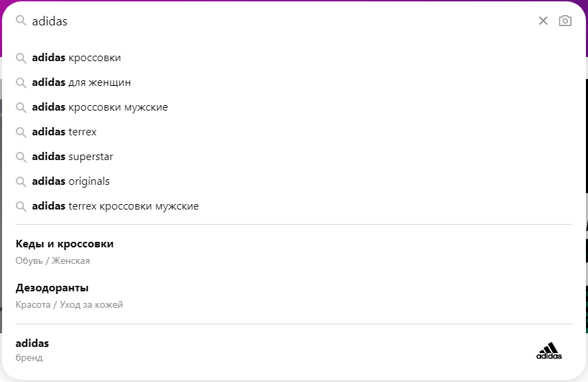588x382 pixels.
Task: Click the magnifier icon beside 'adidas terrex'
Action: click(x=21, y=132)
